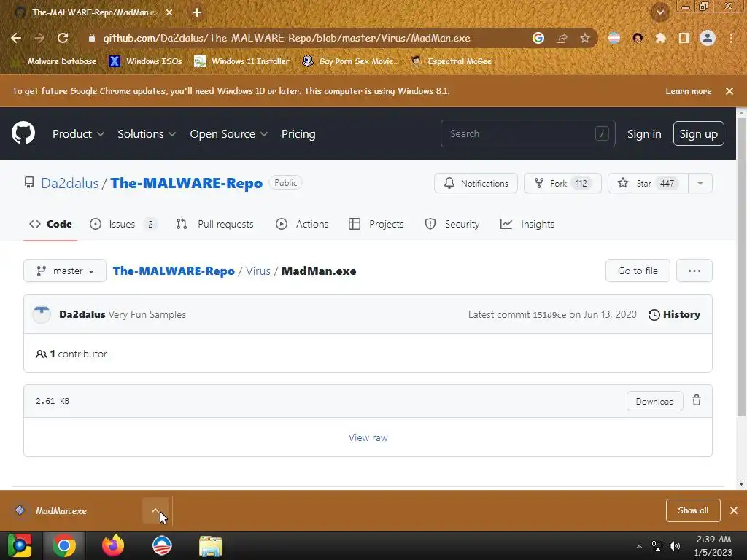This screenshot has height=560, width=747.
Task: Open the tab search dropdown in title bar
Action: coord(660,12)
